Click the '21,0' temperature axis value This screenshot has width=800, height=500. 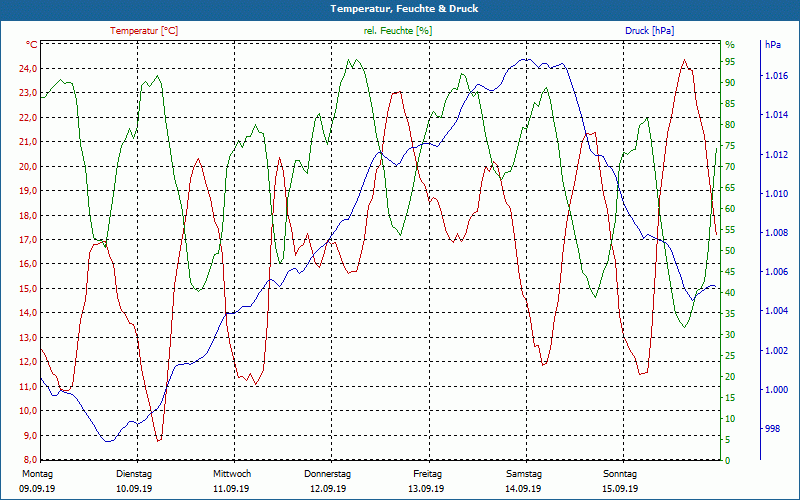click(x=28, y=142)
